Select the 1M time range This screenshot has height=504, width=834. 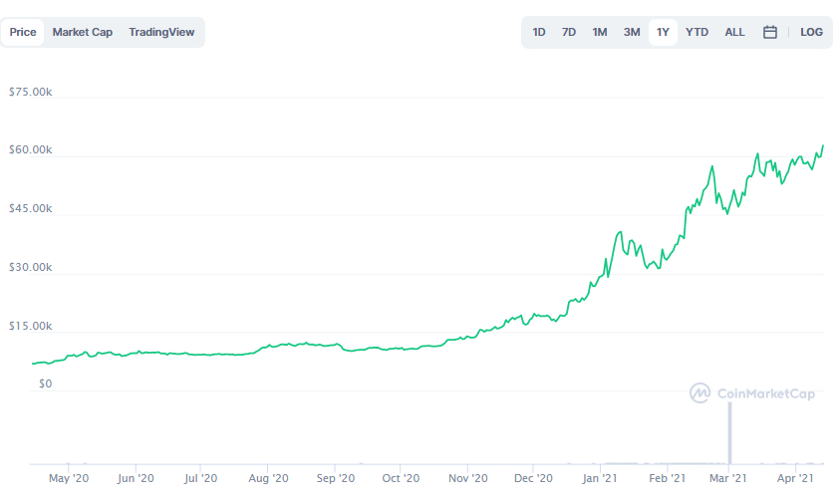tap(600, 32)
